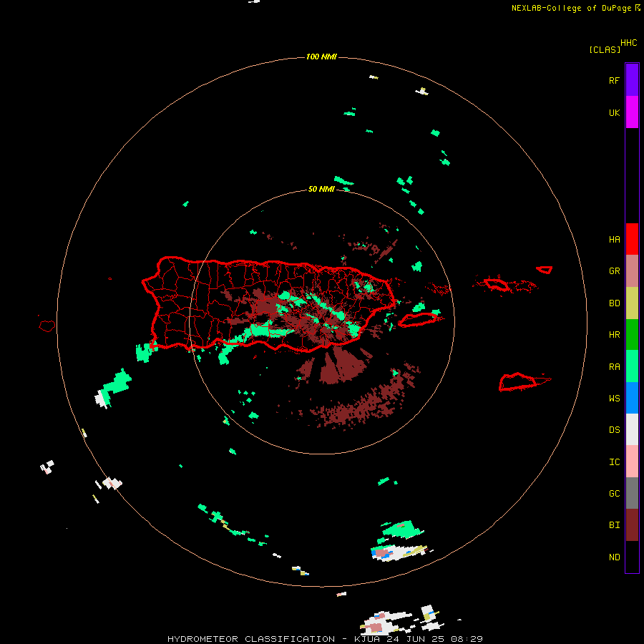
Task: Select the WS blue legend swatch
Action: (632, 398)
